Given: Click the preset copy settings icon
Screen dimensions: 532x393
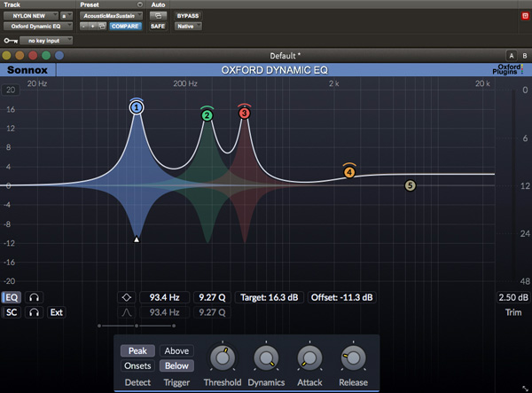Looking at the screenshot, I should pos(102,26).
